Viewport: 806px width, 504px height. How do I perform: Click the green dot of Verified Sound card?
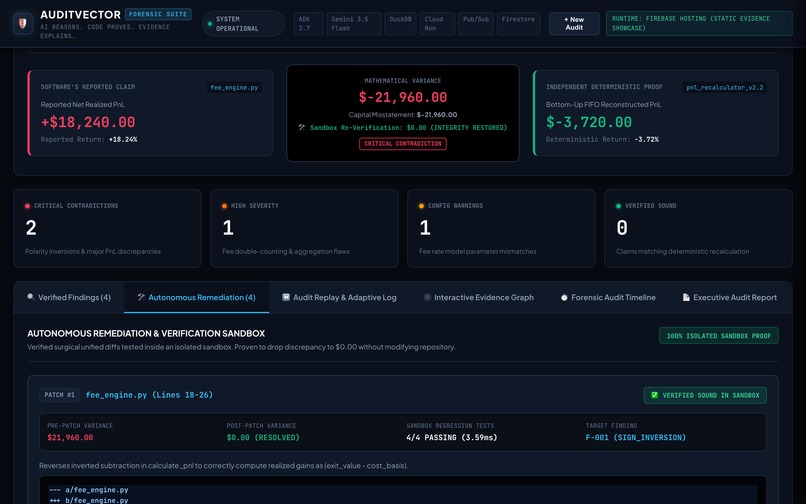[618, 206]
